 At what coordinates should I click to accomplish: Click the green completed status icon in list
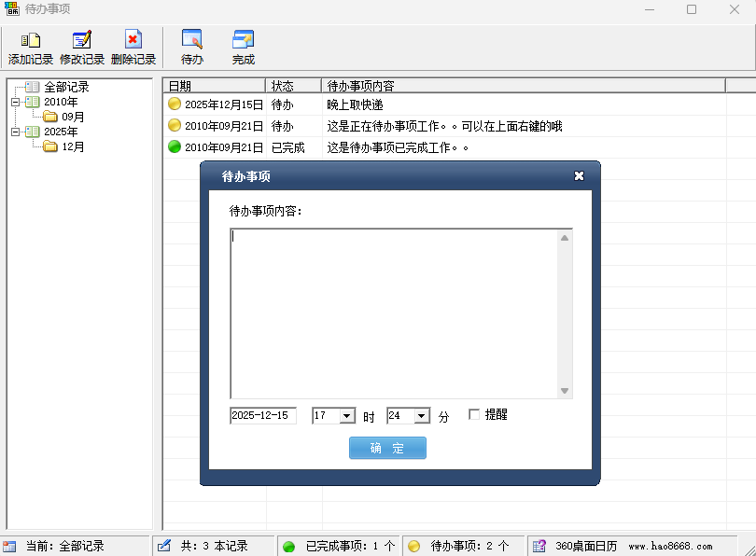click(x=175, y=147)
